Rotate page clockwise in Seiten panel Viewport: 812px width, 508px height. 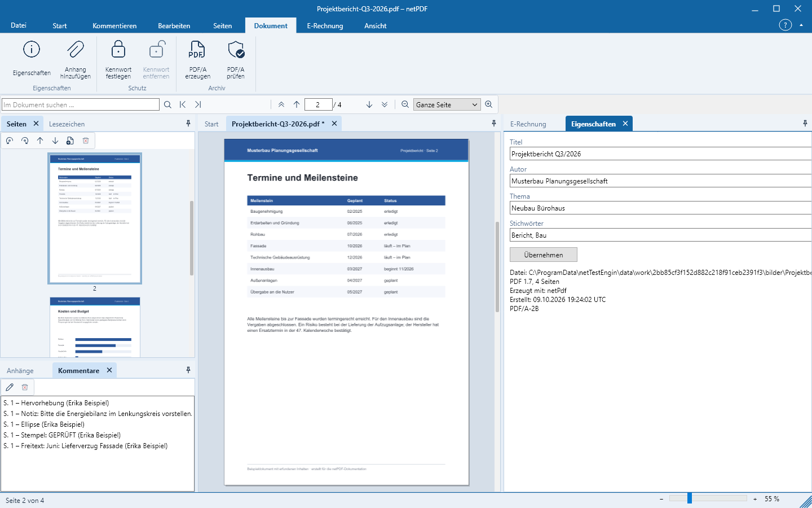25,141
